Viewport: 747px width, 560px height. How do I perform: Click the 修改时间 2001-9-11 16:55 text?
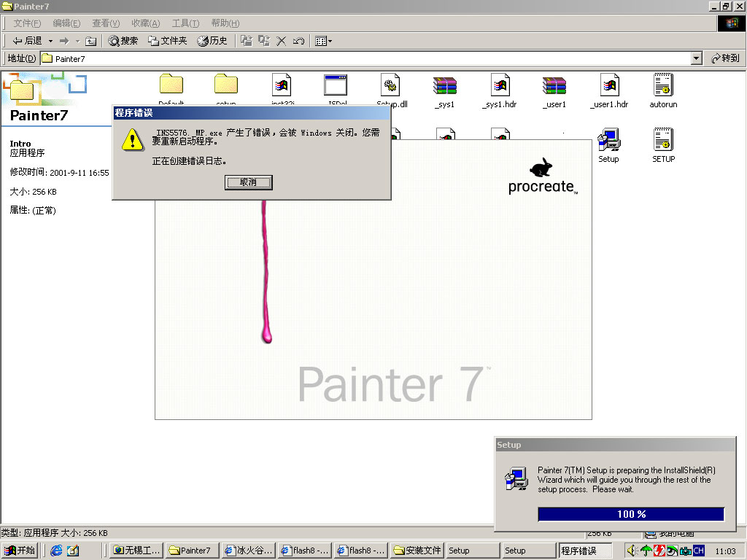coord(60,172)
